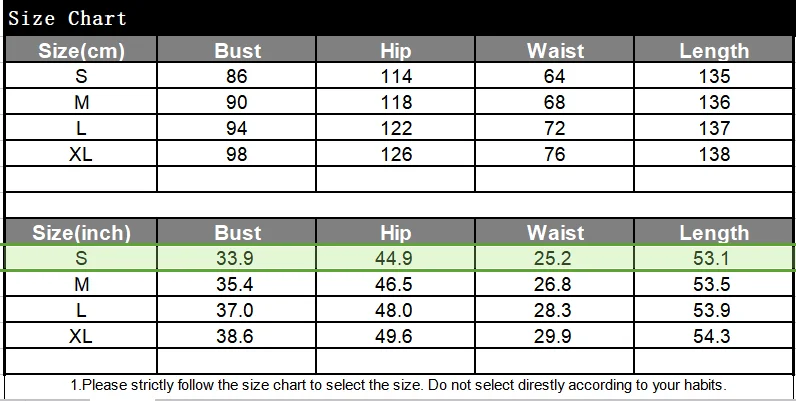The height and width of the screenshot is (401, 796).
Task: Select the cell with bust value 86
Action: coord(237,76)
